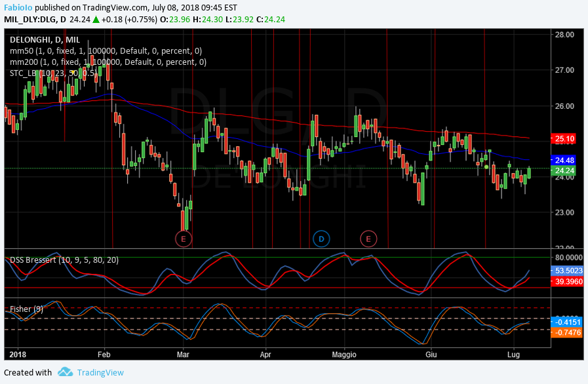This screenshot has width=588, height=384.
Task: Click the open value O:23.96
Action: (175, 19)
